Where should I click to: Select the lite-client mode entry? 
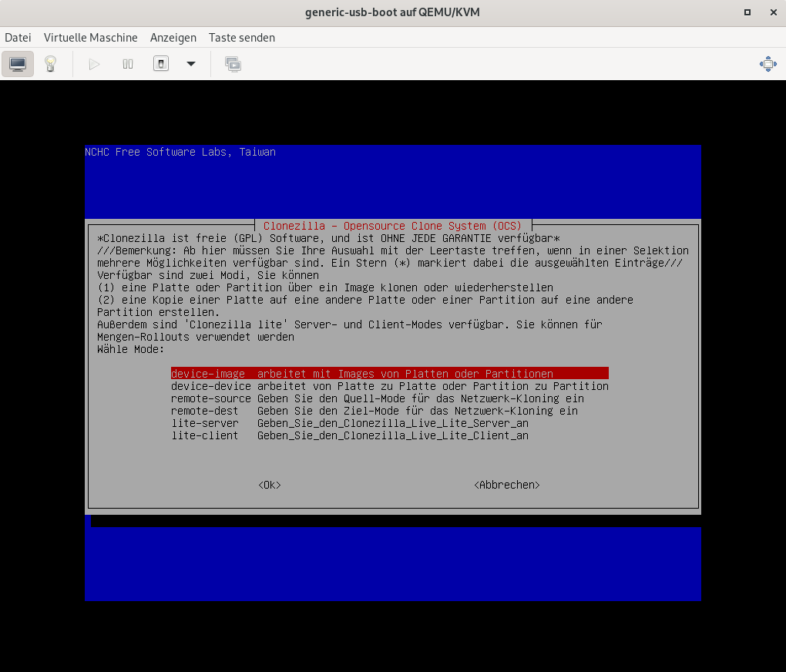(x=350, y=435)
